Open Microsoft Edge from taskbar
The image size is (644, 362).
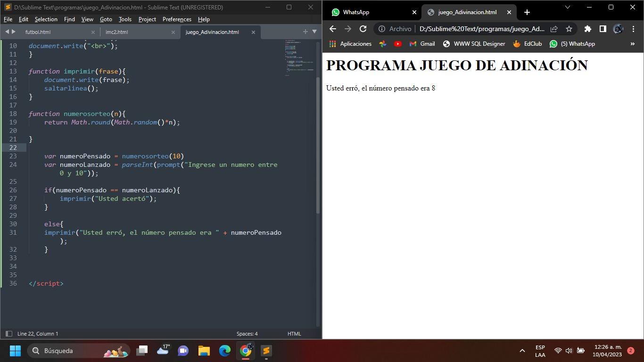click(x=225, y=351)
